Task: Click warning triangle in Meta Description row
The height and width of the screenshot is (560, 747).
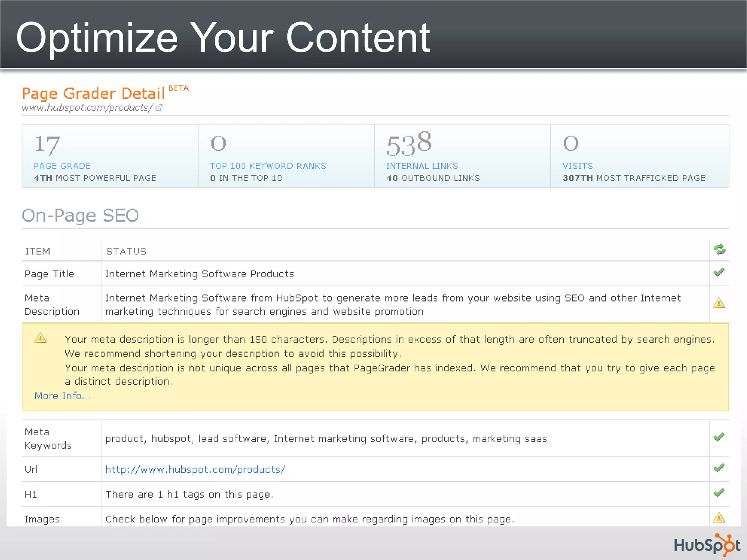Action: (719, 303)
